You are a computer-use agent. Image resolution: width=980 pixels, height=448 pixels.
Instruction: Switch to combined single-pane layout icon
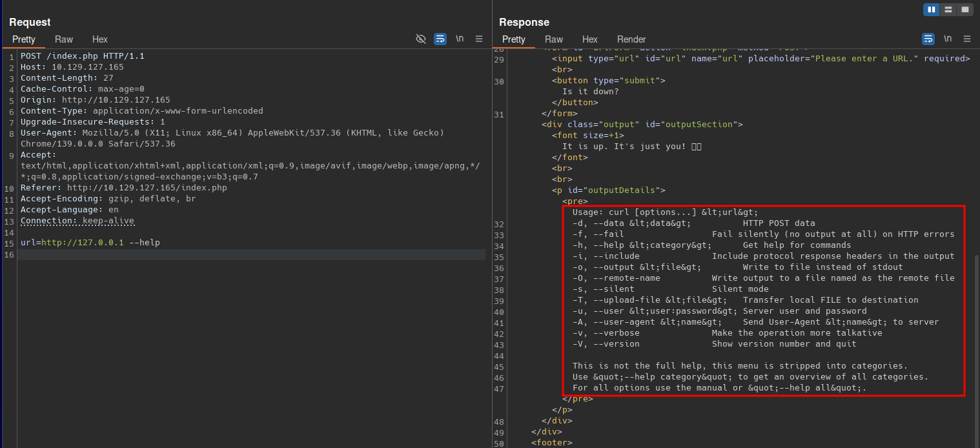(965, 10)
